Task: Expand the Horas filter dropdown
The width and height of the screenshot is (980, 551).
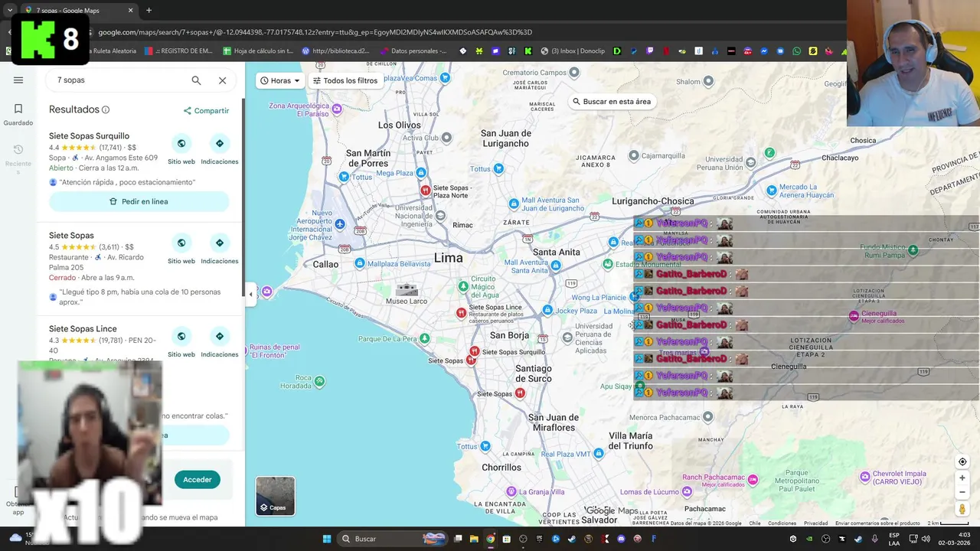Action: pyautogui.click(x=279, y=80)
